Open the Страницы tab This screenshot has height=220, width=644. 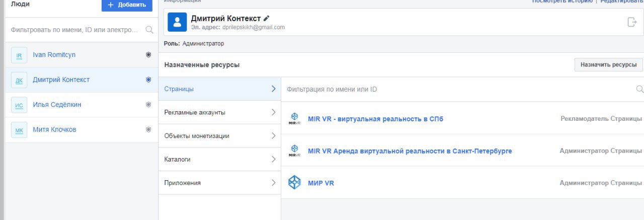point(219,89)
